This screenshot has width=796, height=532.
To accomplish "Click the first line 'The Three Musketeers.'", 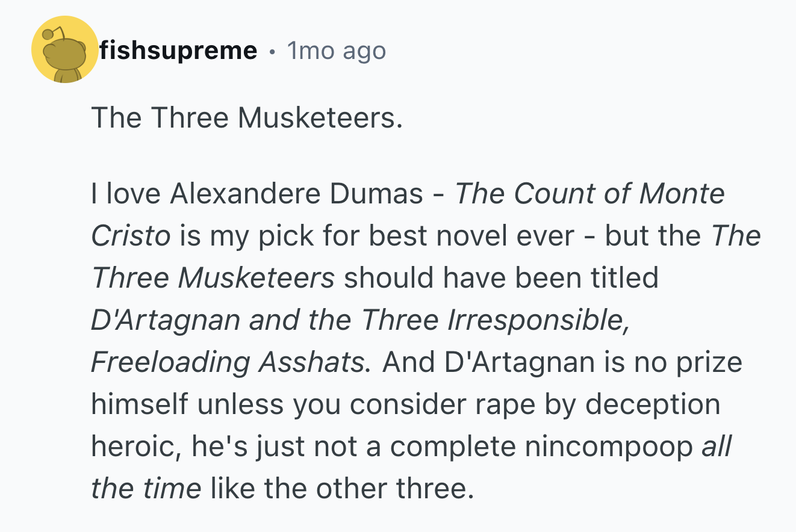I will (x=246, y=117).
